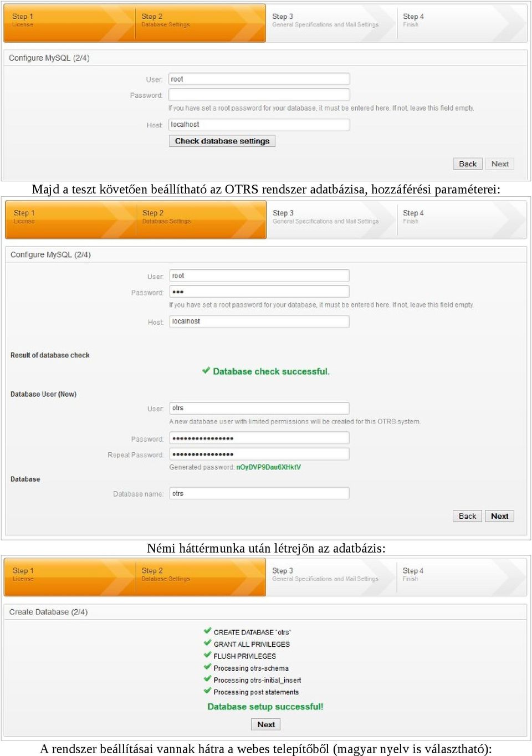Click the Check database settings button
The height and width of the screenshot is (756, 532).
pos(222,141)
